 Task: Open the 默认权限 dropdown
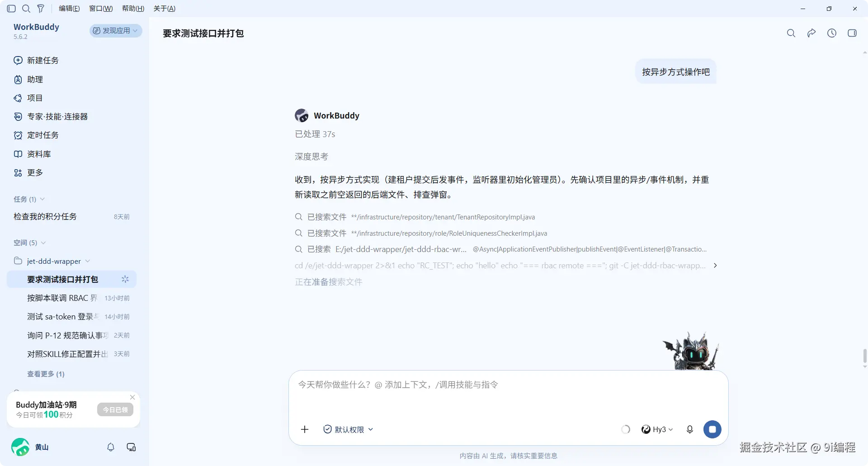tap(348, 429)
